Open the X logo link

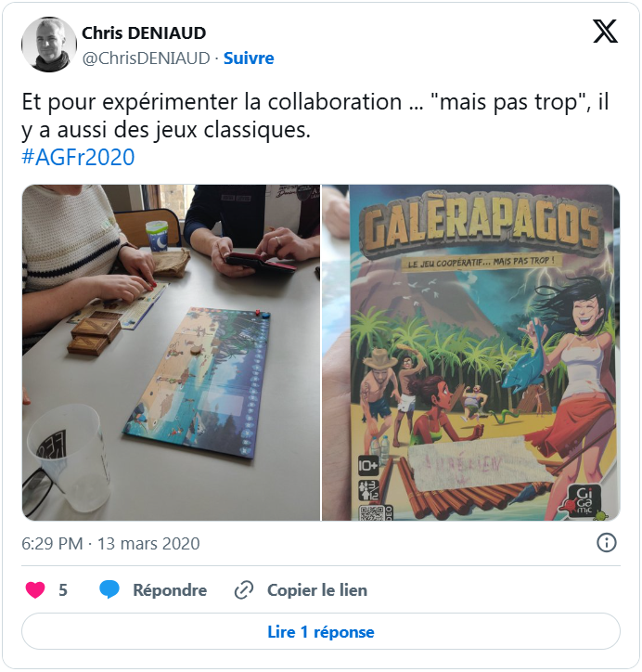coord(605,32)
